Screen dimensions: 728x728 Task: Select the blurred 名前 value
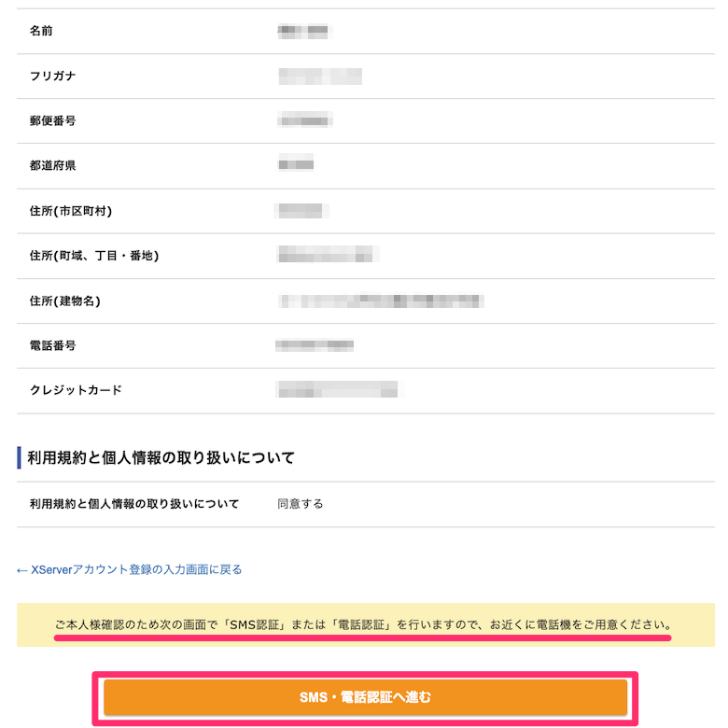point(303,31)
